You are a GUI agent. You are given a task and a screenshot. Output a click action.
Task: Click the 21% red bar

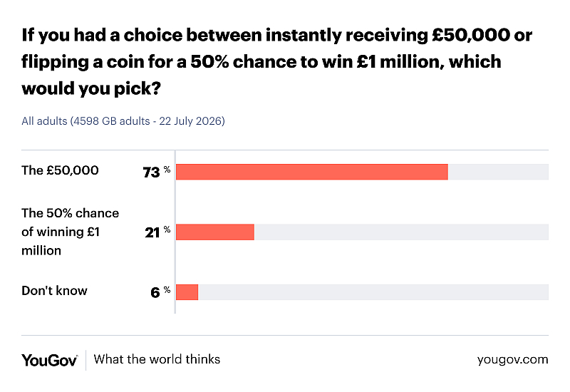click(x=215, y=232)
